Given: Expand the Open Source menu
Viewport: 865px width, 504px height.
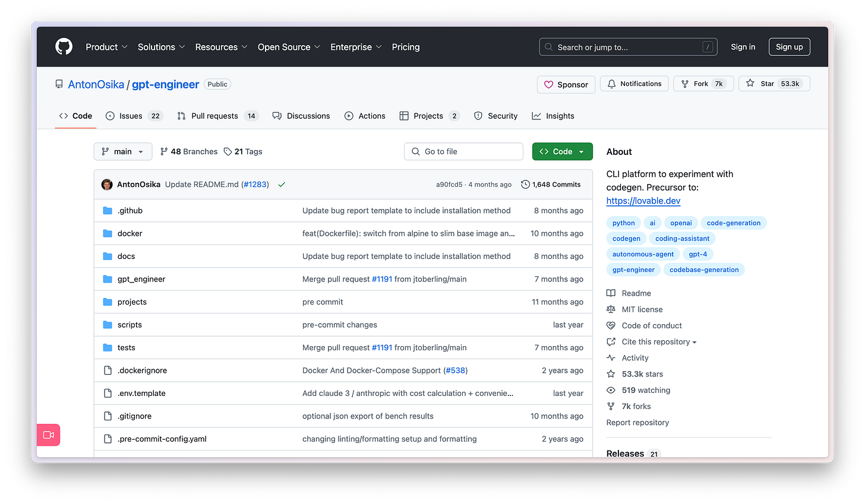Looking at the screenshot, I should (x=289, y=47).
